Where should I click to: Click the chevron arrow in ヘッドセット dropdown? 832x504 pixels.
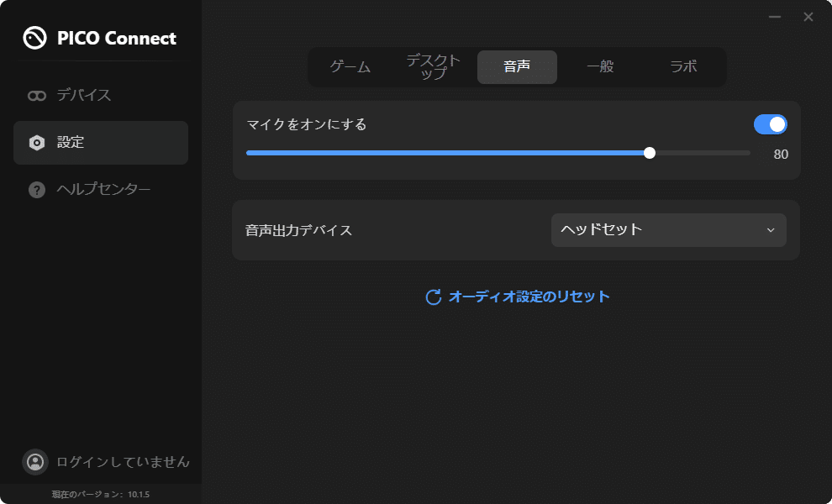coord(771,230)
